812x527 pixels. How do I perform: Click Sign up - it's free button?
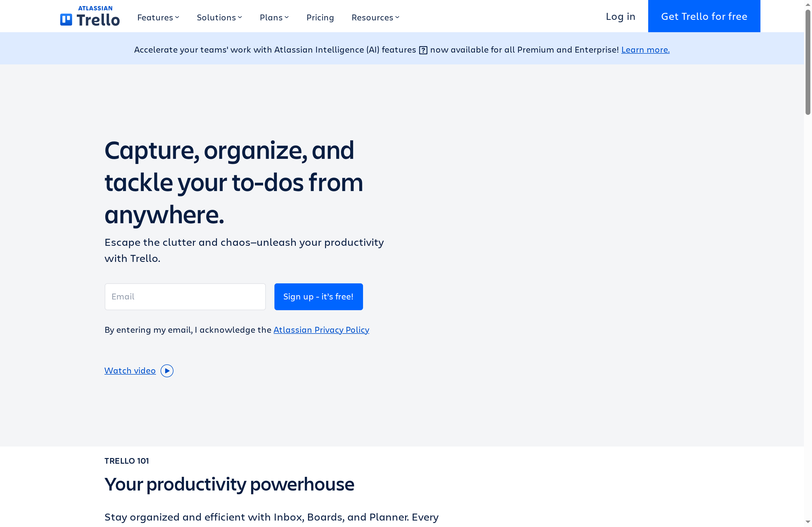pos(318,297)
